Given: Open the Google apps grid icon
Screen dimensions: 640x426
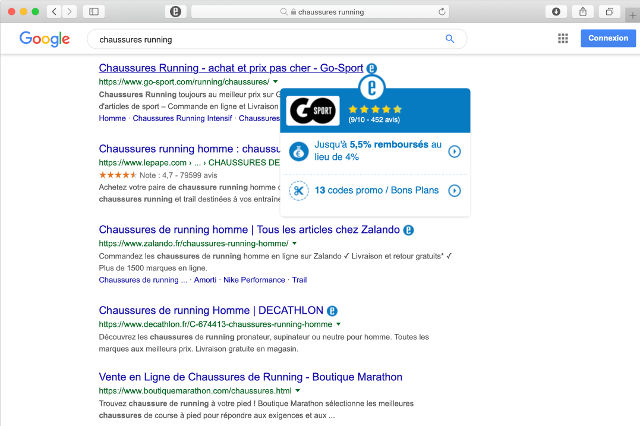Looking at the screenshot, I should click(x=563, y=38).
